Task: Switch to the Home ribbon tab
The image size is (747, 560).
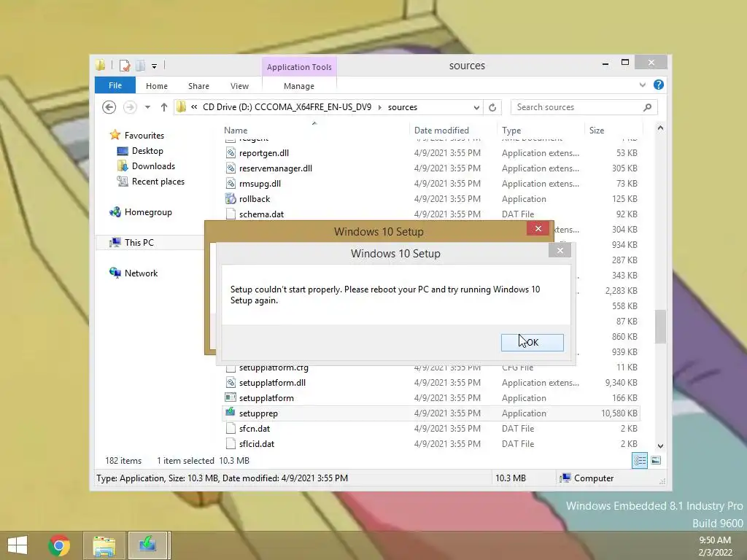Action: tap(157, 86)
